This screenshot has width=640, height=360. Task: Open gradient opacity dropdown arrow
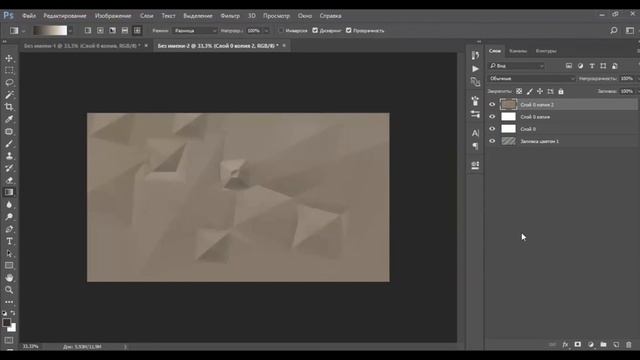click(x=267, y=31)
